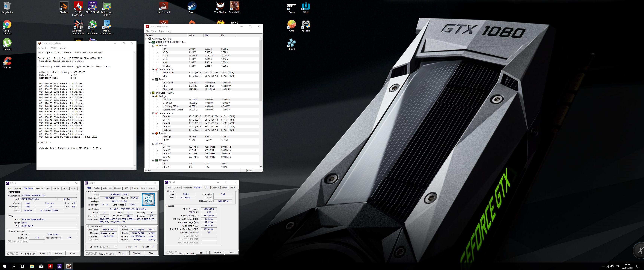Open GPUPI HWBOT menu

(53, 48)
